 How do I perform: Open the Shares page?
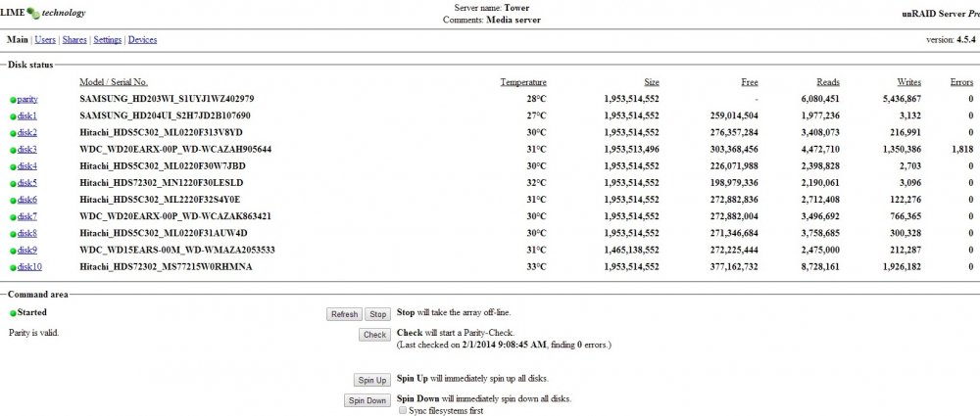[x=74, y=40]
